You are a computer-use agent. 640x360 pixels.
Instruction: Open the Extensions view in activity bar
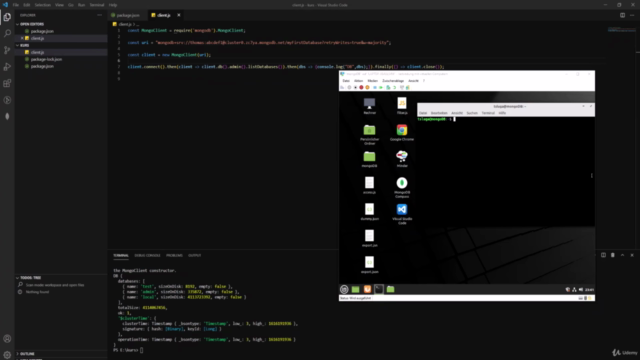(7, 83)
